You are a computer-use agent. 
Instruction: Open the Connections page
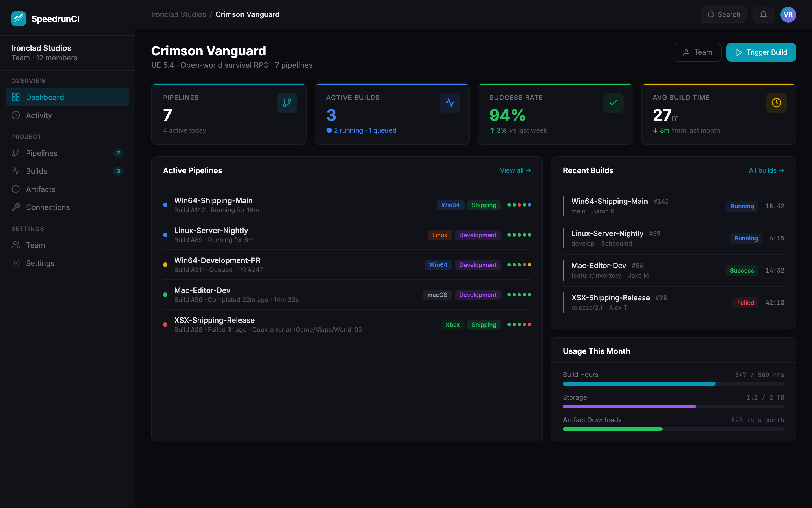(x=67, y=207)
